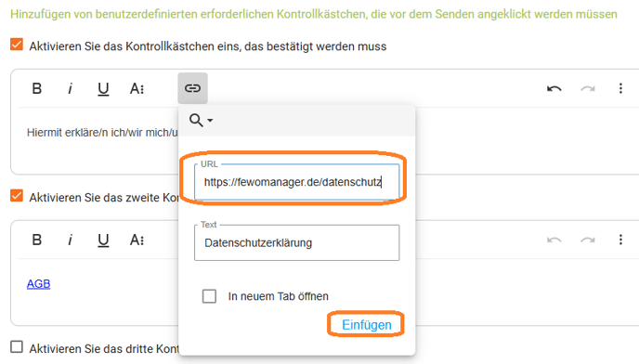Open font size options in second editor
This screenshot has width=639, height=364.
(x=137, y=240)
